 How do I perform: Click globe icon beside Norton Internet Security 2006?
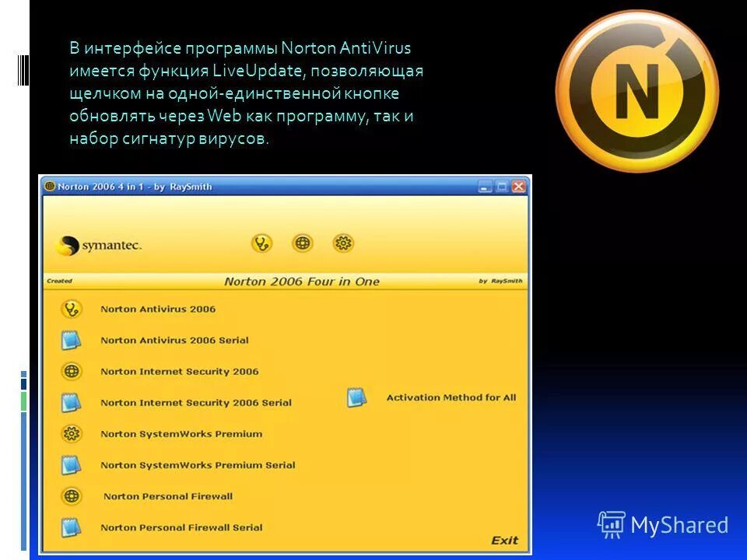pyautogui.click(x=72, y=372)
